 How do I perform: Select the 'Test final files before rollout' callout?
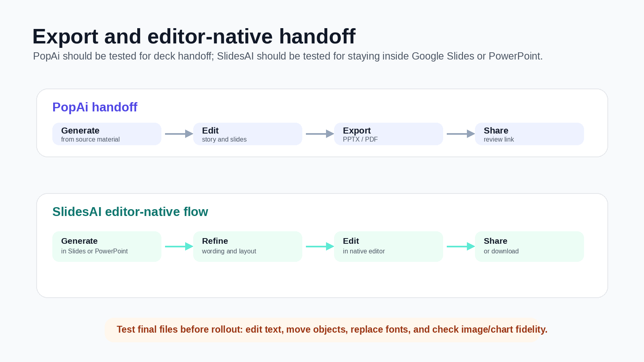322,330
